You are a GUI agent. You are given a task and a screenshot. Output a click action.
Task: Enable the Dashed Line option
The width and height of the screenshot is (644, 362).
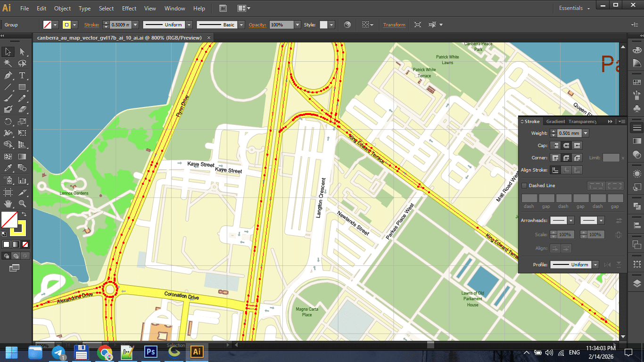click(x=524, y=185)
